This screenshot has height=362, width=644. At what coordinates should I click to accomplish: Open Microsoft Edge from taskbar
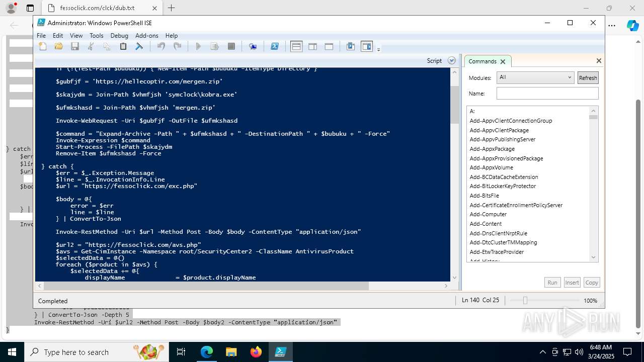[207, 352]
